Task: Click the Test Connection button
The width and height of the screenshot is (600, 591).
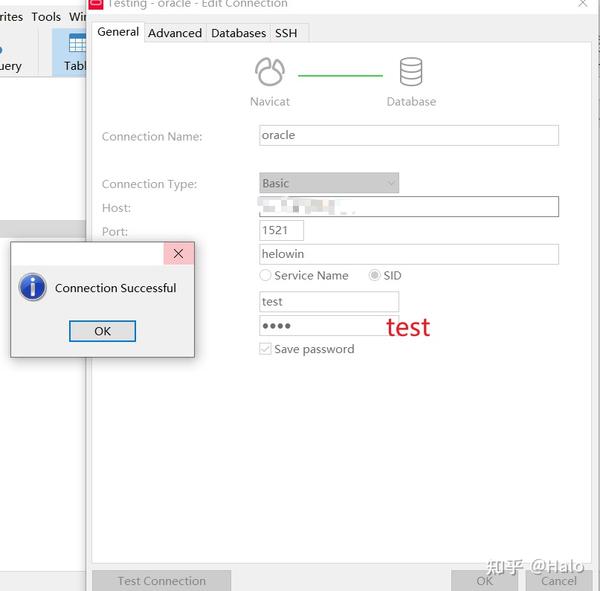Action: coord(161,581)
